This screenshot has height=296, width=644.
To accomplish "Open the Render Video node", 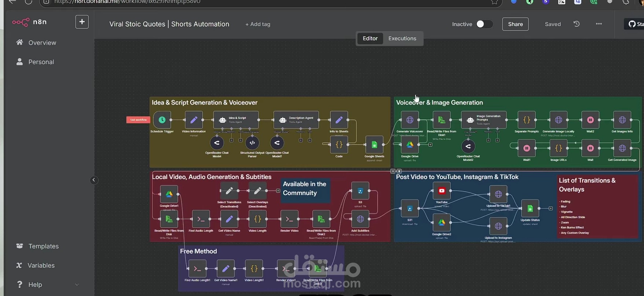I will [x=289, y=219].
